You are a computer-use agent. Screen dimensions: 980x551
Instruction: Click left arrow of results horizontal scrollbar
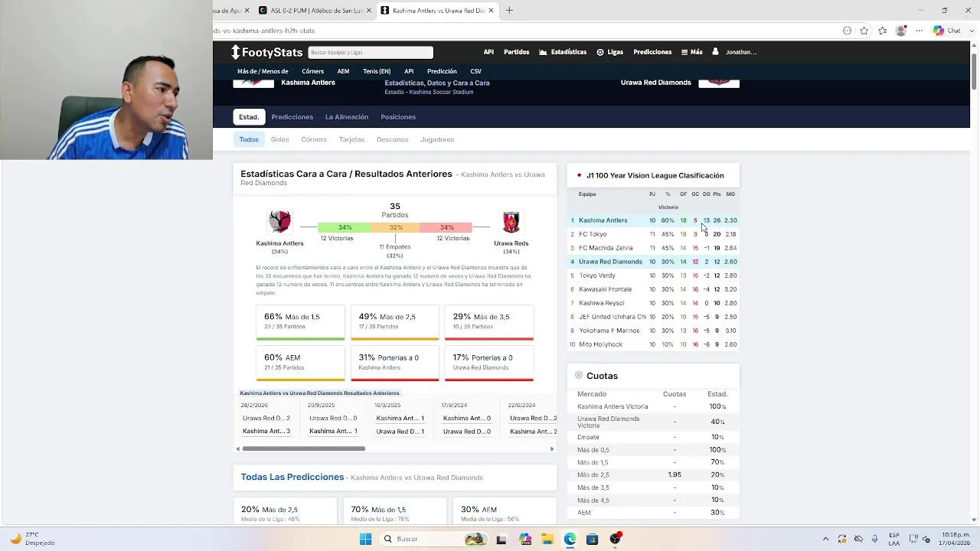237,448
